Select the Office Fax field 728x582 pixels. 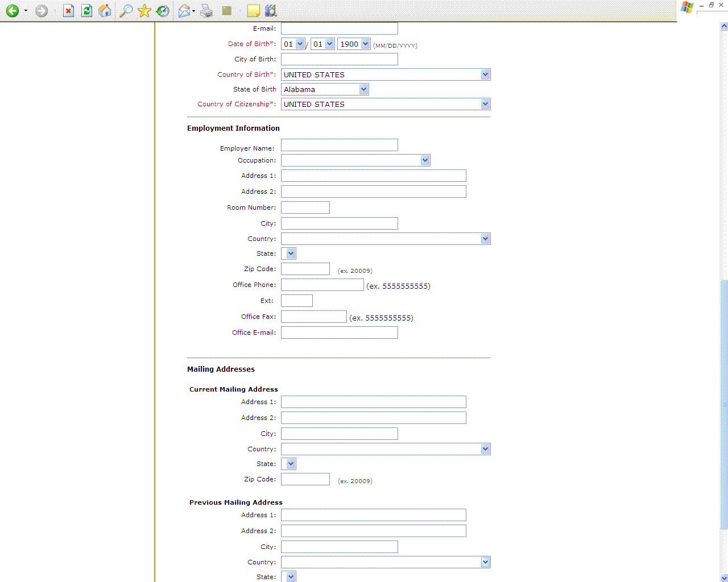tap(314, 317)
